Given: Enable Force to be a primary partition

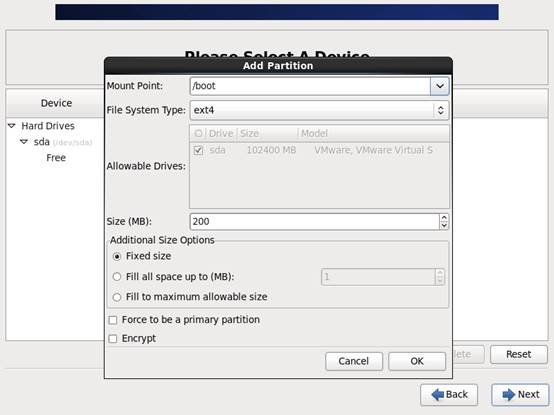Looking at the screenshot, I should pos(113,320).
